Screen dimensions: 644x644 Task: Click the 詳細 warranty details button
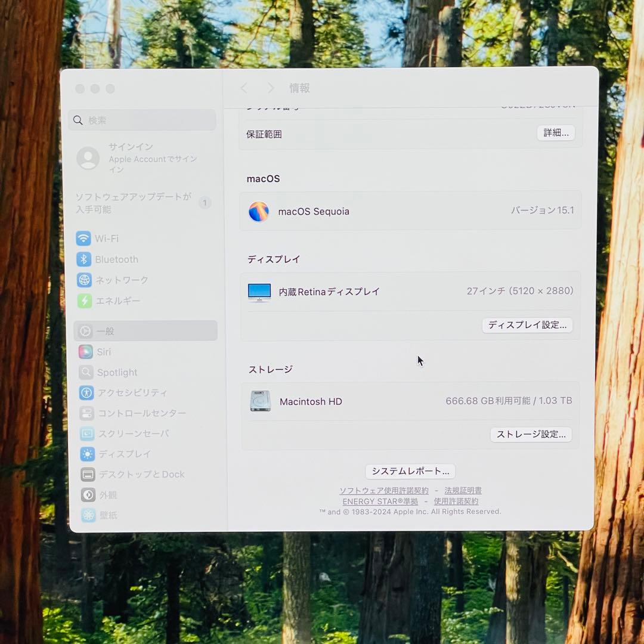[x=555, y=133]
